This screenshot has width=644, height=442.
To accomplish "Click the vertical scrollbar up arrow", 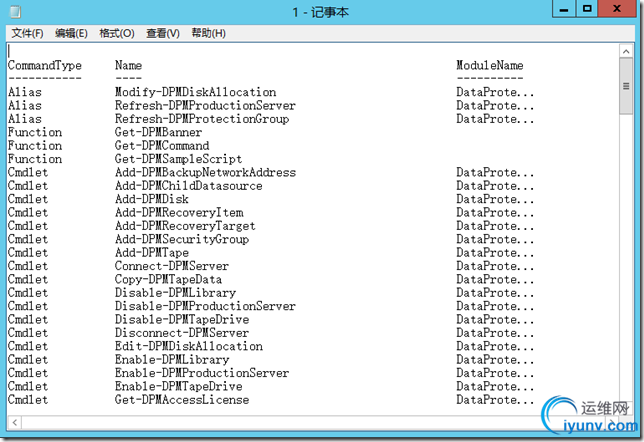I will [x=626, y=51].
